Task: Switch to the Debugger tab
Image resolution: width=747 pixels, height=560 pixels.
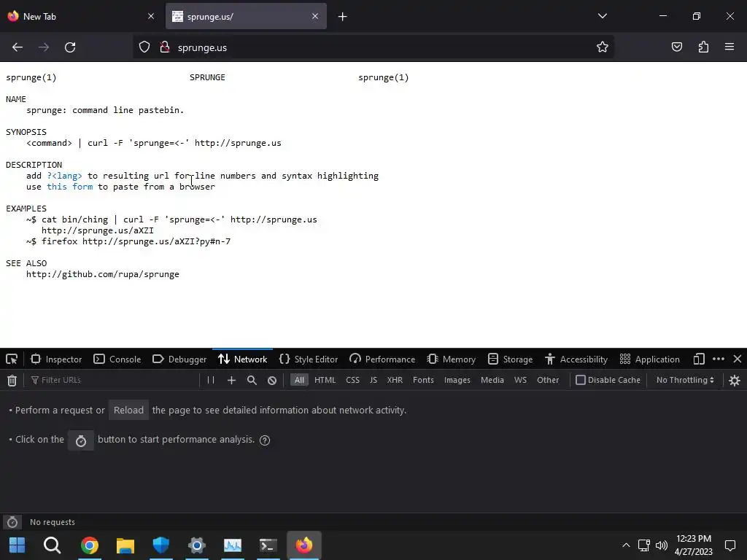Action: [x=179, y=359]
